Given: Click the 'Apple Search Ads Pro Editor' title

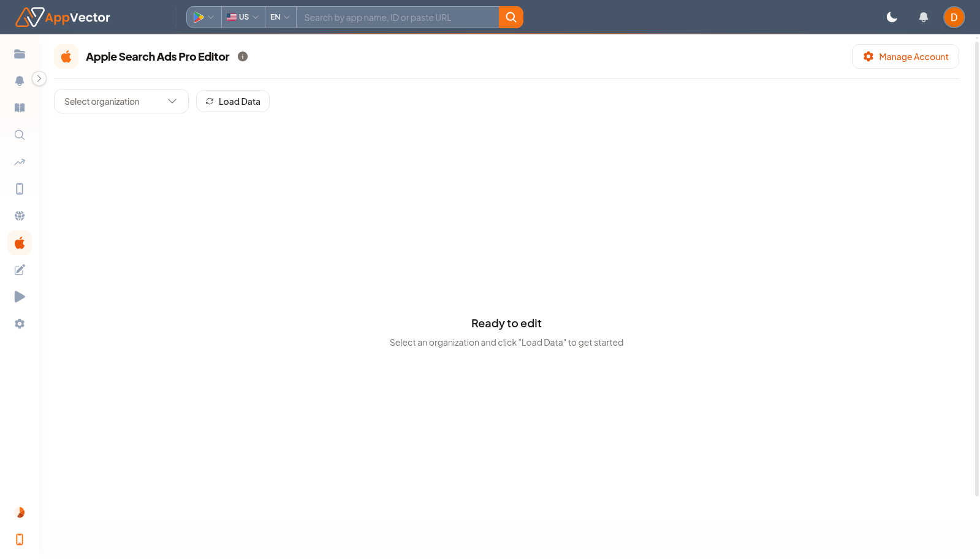Looking at the screenshot, I should (x=158, y=56).
